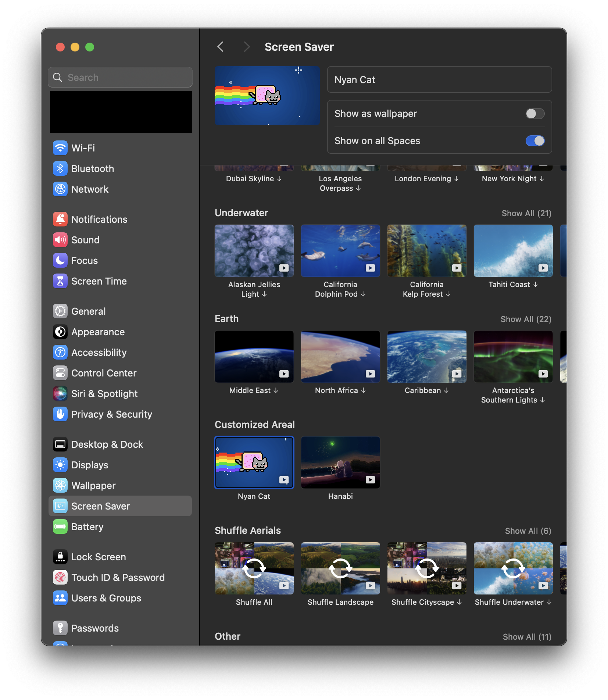Viewport: 608px width, 700px height.
Task: Select the Shuffle All thumbnail
Action: point(254,568)
